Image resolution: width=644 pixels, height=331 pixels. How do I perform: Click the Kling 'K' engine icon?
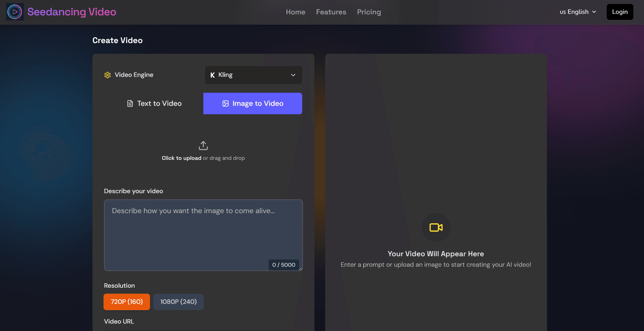[213, 75]
